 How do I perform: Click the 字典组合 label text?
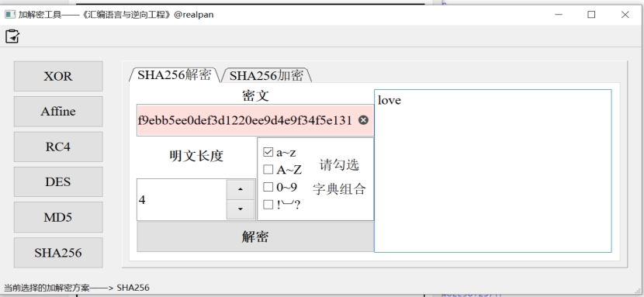pyautogui.click(x=339, y=188)
